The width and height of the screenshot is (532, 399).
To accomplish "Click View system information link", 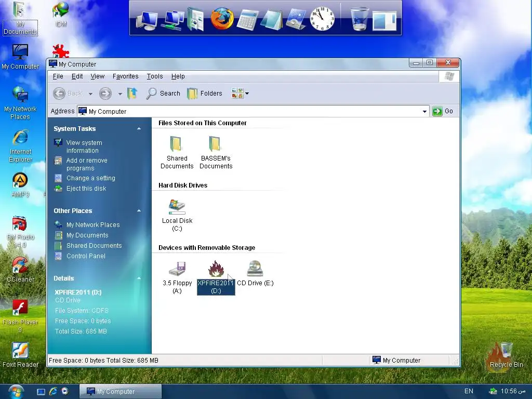I will tap(84, 147).
